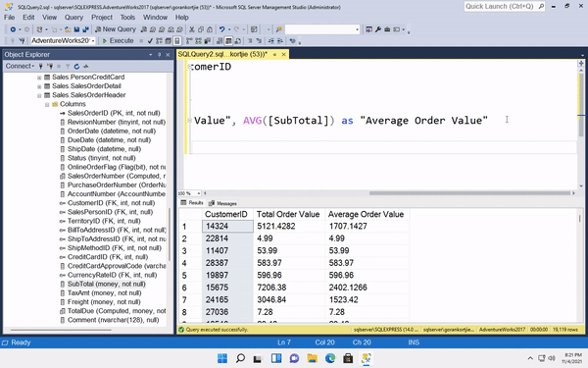Open File Explorer from the taskbar
Viewport: 588px width, 368px height.
(x=312, y=358)
